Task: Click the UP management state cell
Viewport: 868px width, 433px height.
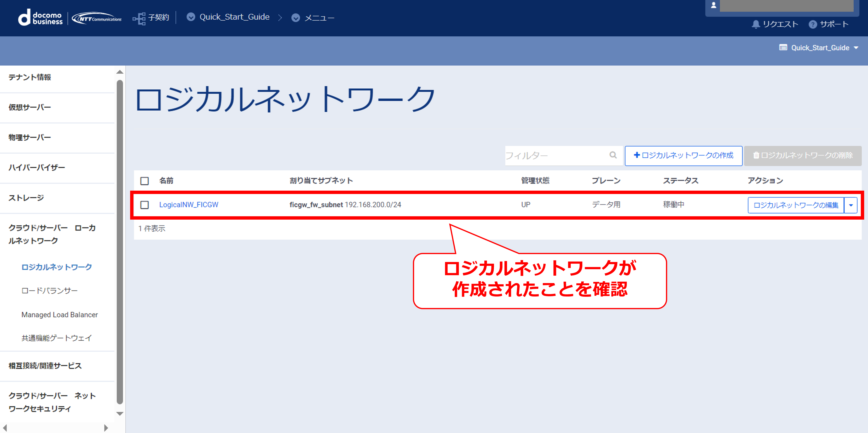Action: [x=526, y=205]
